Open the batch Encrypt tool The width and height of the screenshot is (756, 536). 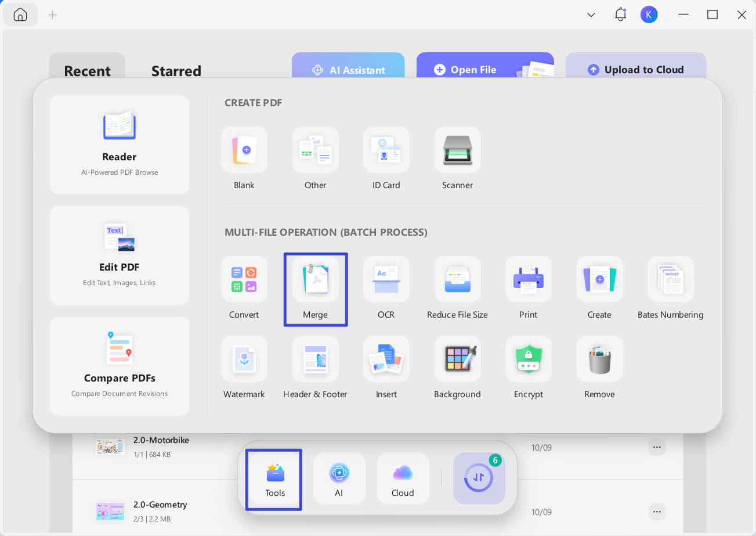point(529,359)
